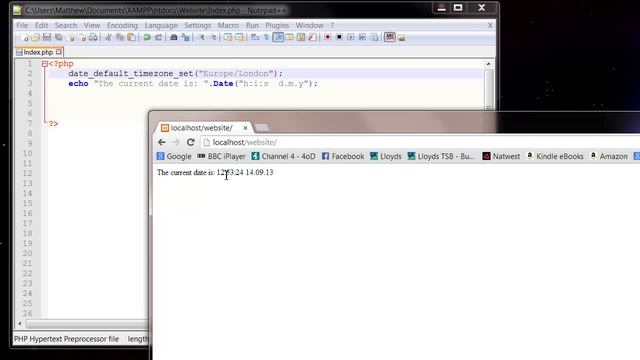The height and width of the screenshot is (360, 640).
Task: Open the Plugins menu
Action: (x=277, y=25)
